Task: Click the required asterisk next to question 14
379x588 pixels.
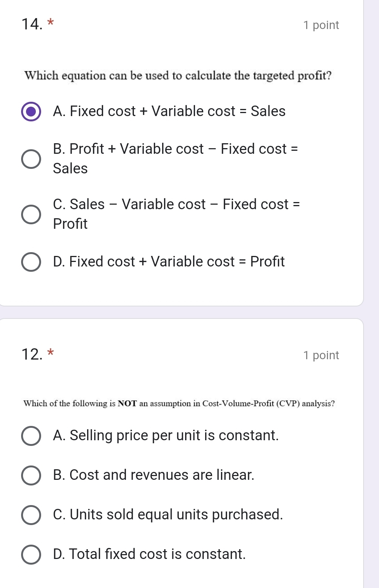Action: pos(51,22)
